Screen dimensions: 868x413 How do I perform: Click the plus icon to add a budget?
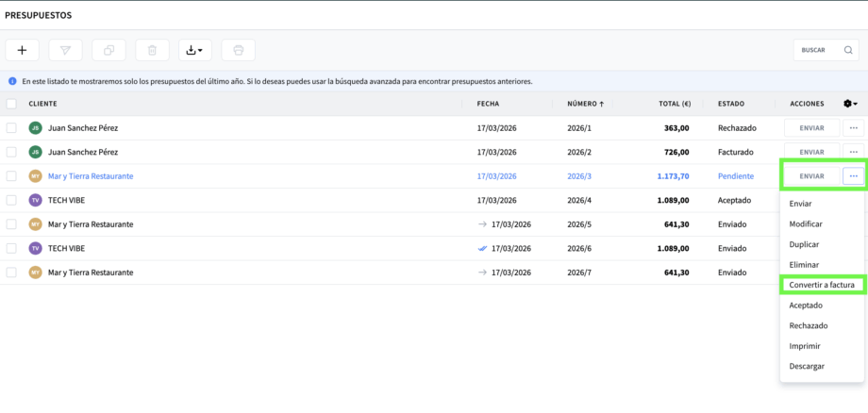pyautogui.click(x=22, y=50)
